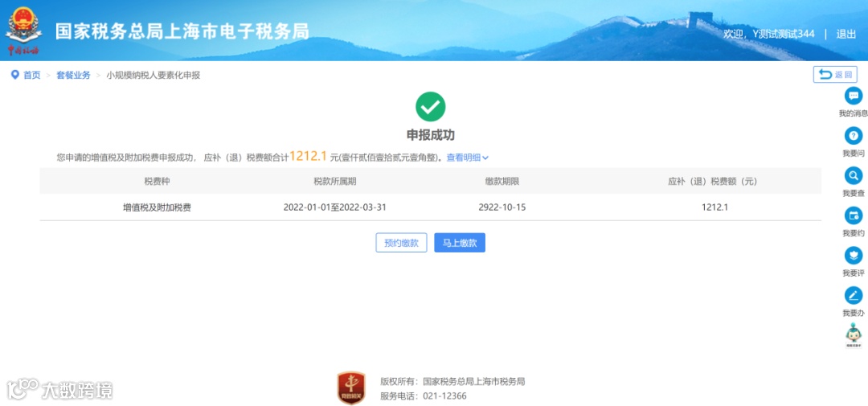Click 增值税及附加税费 table cell
This screenshot has height=406, width=868.
[x=158, y=207]
